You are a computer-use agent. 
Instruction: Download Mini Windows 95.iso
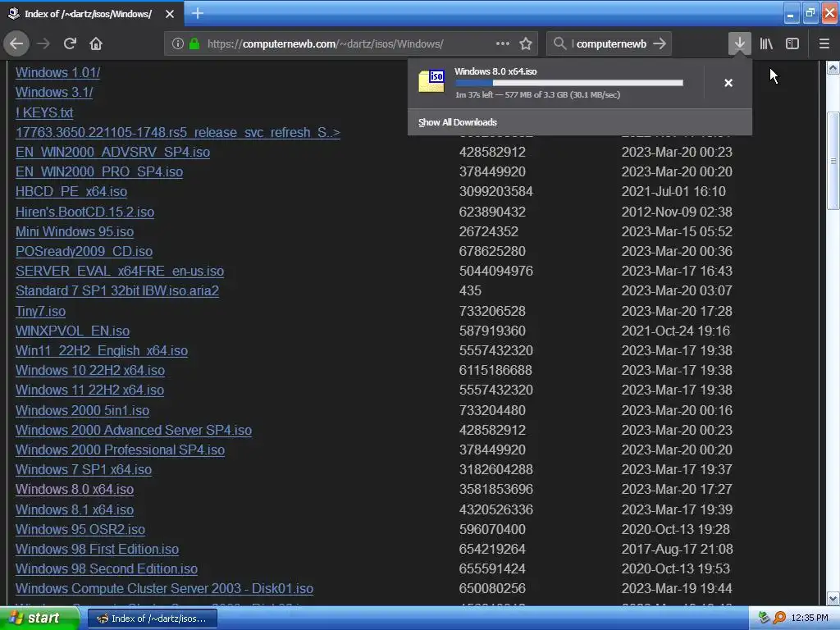[75, 231]
